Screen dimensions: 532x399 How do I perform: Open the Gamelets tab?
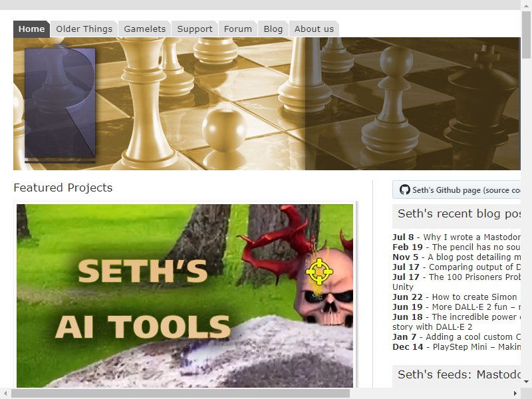click(145, 29)
